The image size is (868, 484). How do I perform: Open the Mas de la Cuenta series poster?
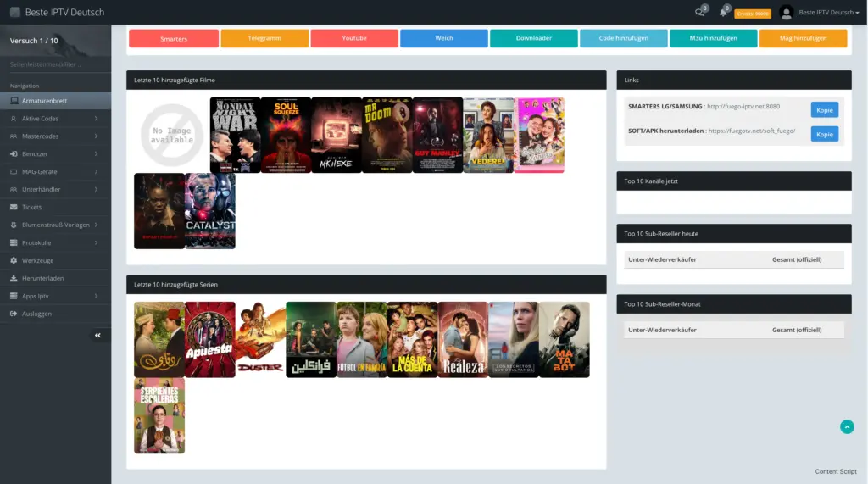413,339
